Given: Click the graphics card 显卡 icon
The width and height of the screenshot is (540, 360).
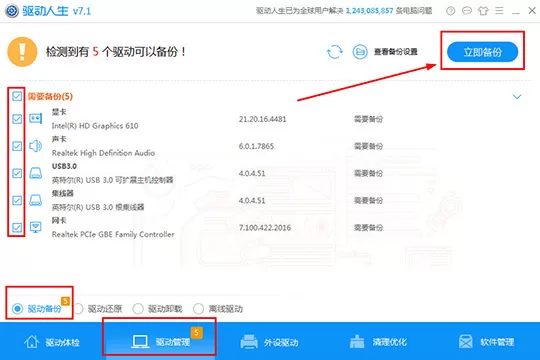Looking at the screenshot, I should 35,119.
